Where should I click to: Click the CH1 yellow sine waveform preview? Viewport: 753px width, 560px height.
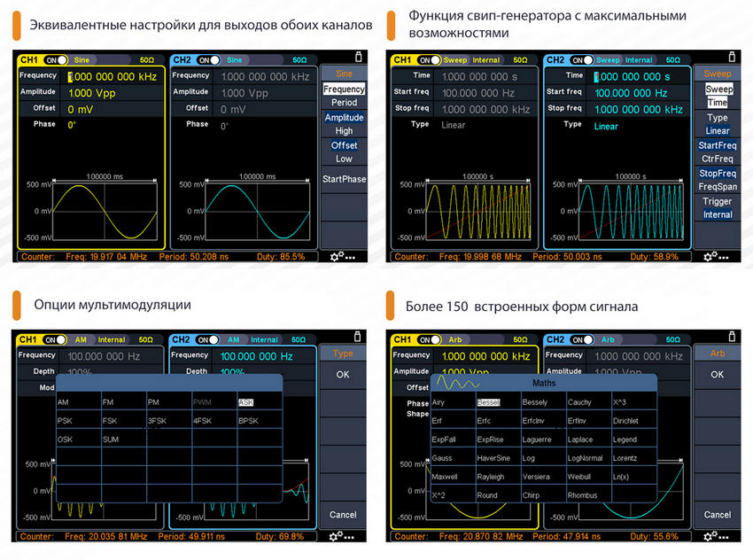(x=105, y=211)
